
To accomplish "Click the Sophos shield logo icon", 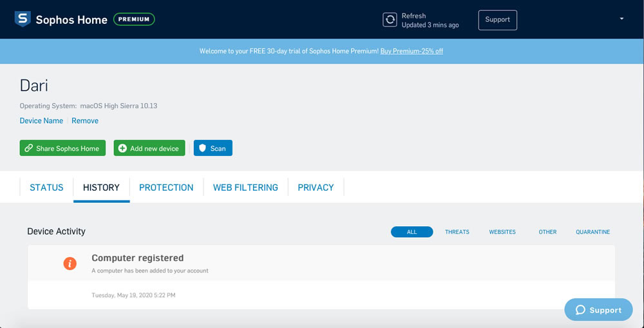I will click(x=23, y=19).
